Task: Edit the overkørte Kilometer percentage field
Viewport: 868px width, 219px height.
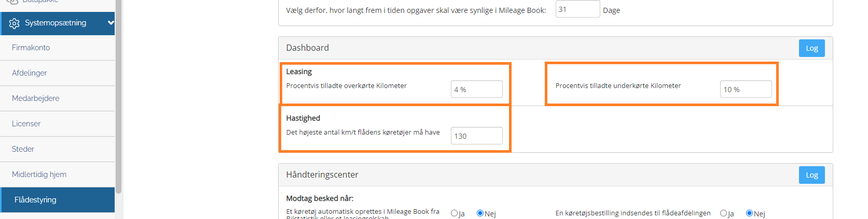Action: [x=476, y=89]
